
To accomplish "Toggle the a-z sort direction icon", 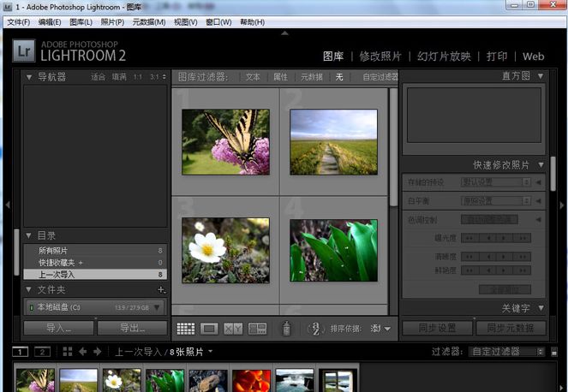I will (315, 329).
